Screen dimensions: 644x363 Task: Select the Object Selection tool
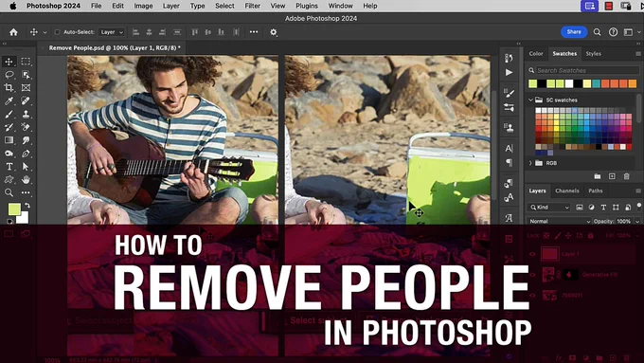26,75
